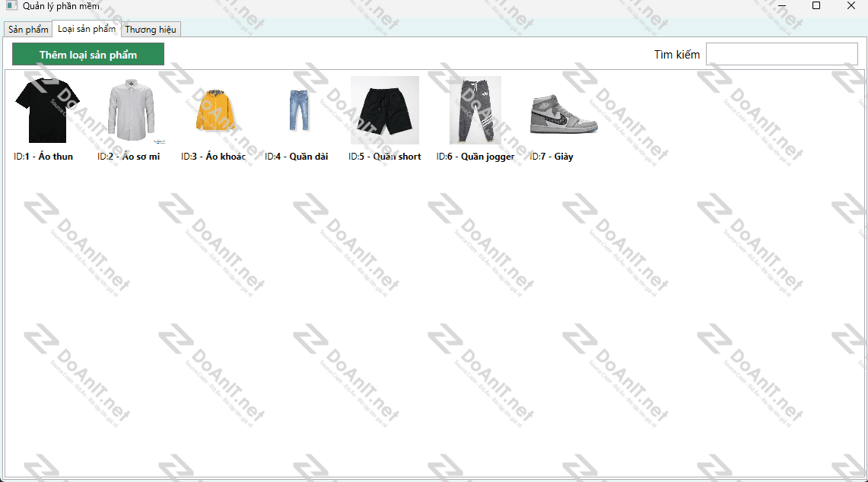Click the label ID:1 - Áo thun
The image size is (868, 482).
tap(43, 157)
